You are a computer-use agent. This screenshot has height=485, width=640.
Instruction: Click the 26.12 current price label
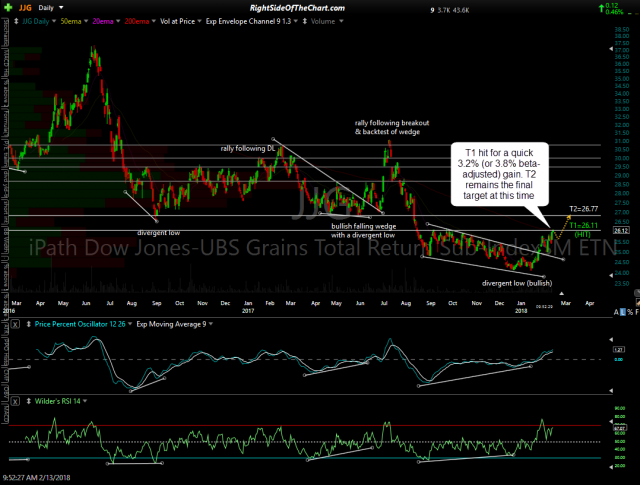coord(620,231)
